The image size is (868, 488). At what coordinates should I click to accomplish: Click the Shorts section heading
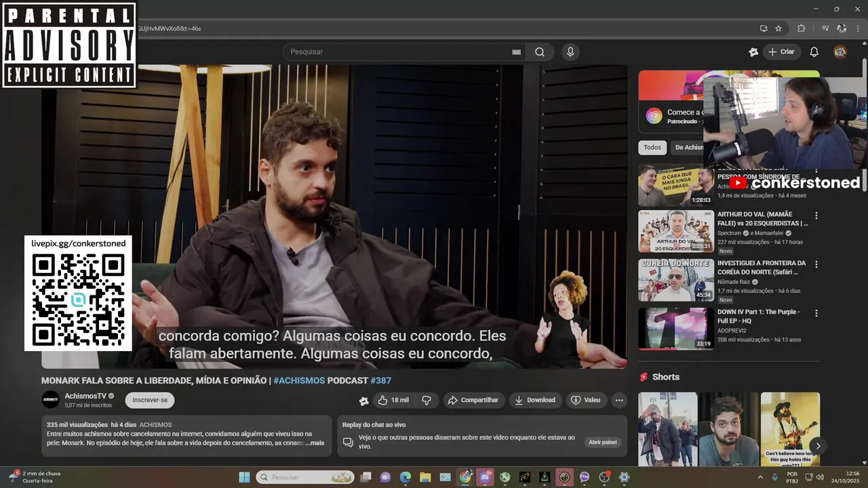(x=666, y=377)
